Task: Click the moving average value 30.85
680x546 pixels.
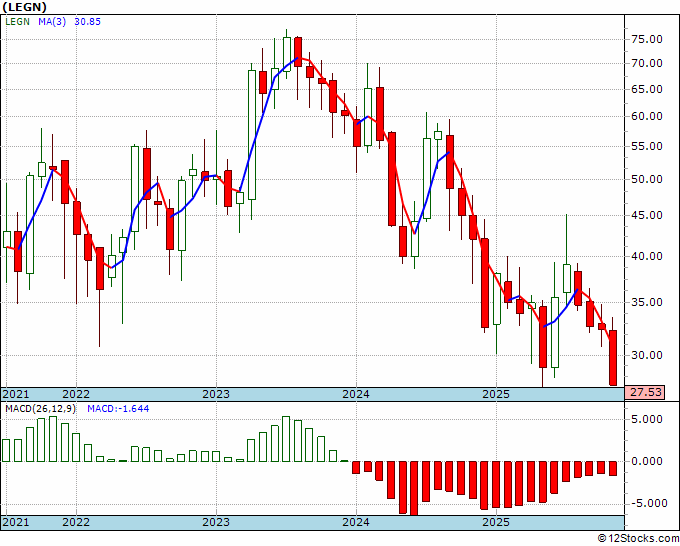Action: tap(88, 21)
